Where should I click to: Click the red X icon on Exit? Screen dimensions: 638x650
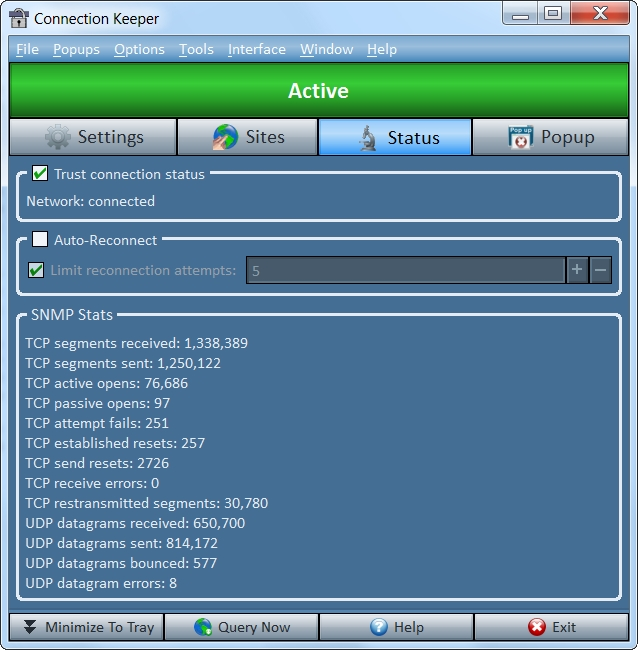pos(537,627)
